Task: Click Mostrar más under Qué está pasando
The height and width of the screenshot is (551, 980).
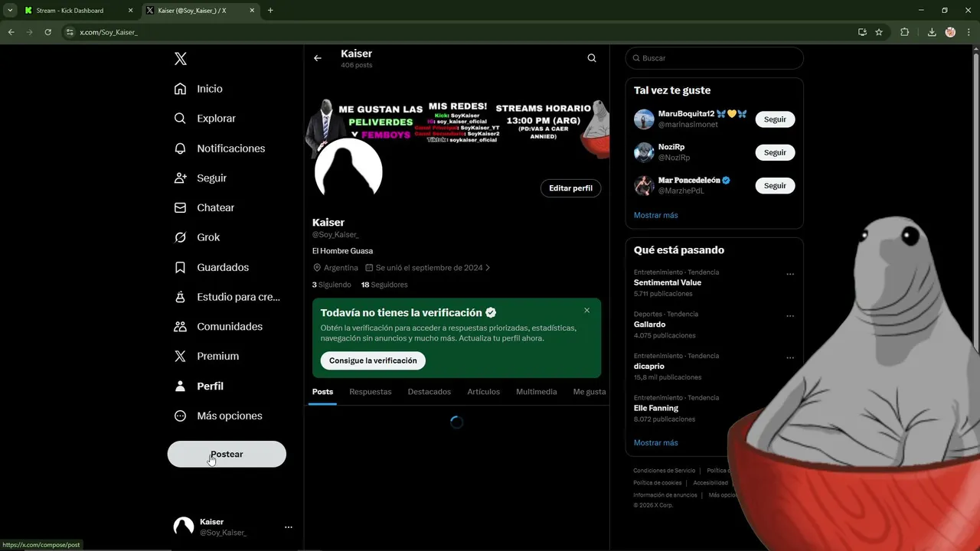Action: click(x=655, y=442)
